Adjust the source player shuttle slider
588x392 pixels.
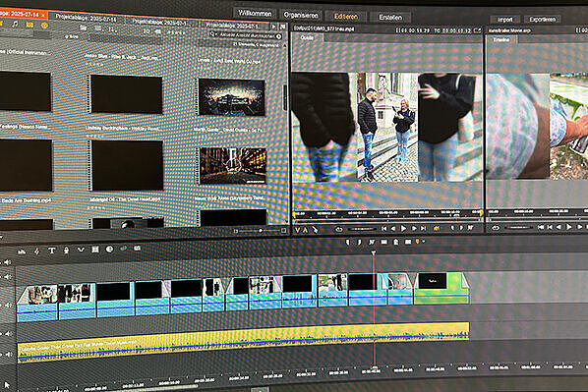362,229
